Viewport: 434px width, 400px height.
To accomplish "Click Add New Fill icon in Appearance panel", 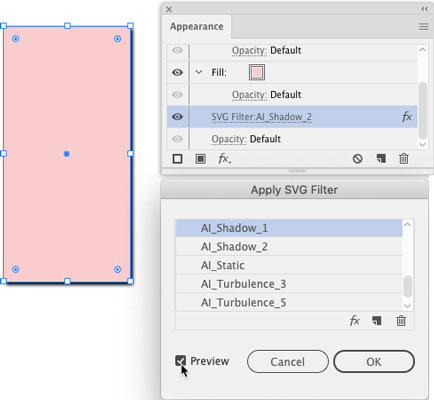I will click(x=200, y=159).
